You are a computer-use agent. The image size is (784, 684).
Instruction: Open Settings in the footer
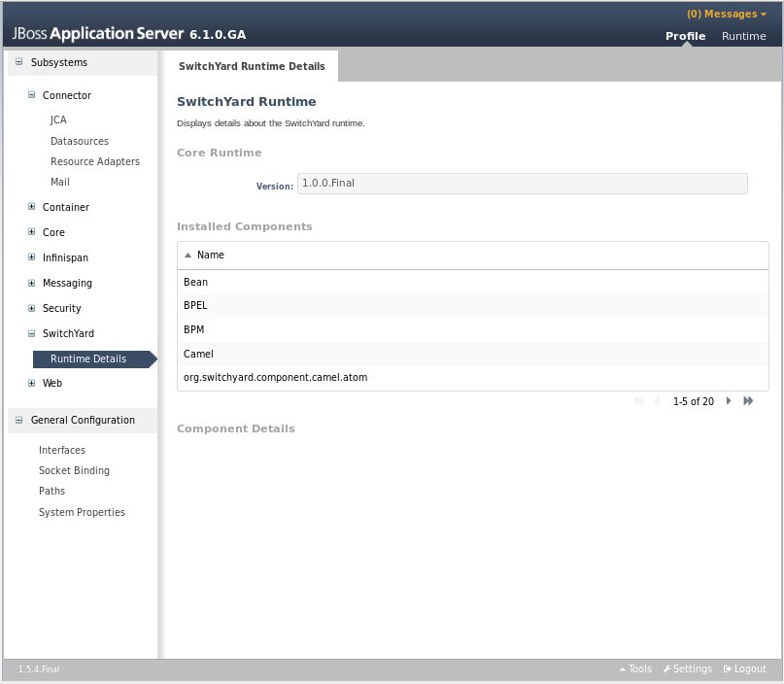(x=688, y=669)
